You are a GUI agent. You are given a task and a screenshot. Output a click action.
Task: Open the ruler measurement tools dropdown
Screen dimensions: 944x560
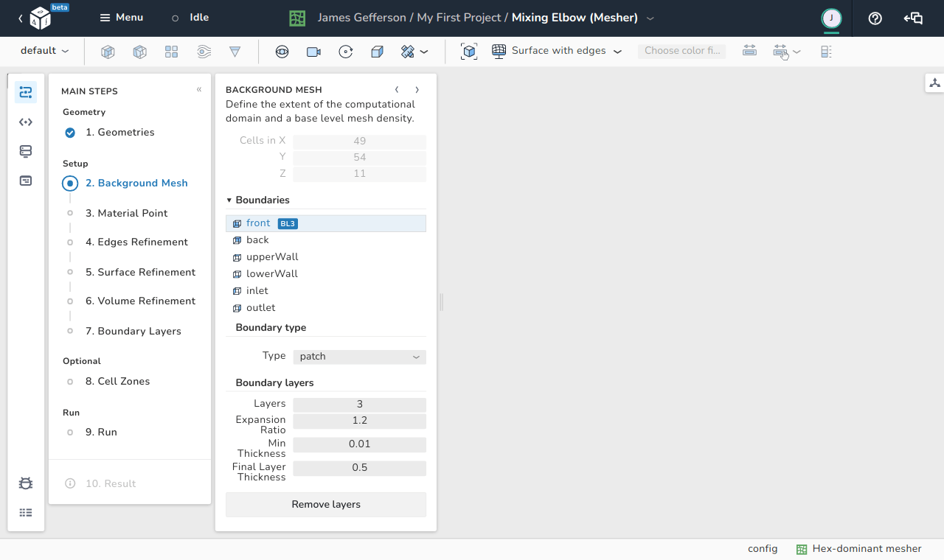(x=414, y=52)
